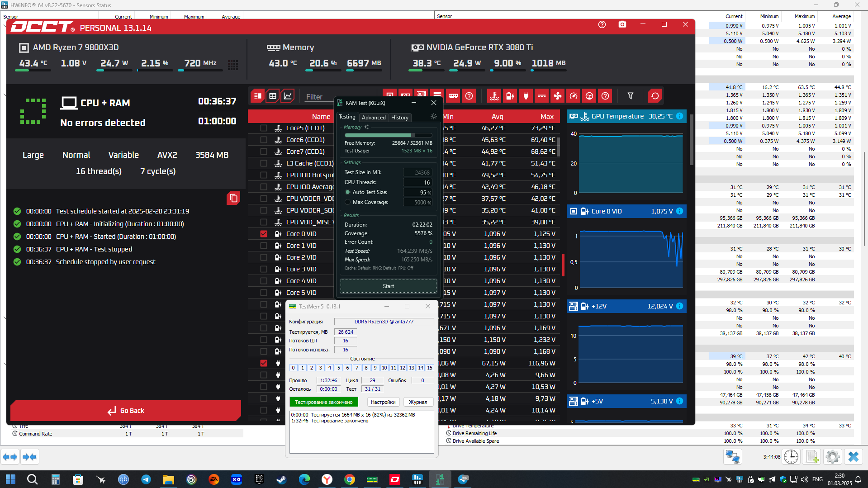Tick the Core 1 VID checkbox
The image size is (868, 488).
pyautogui.click(x=264, y=246)
